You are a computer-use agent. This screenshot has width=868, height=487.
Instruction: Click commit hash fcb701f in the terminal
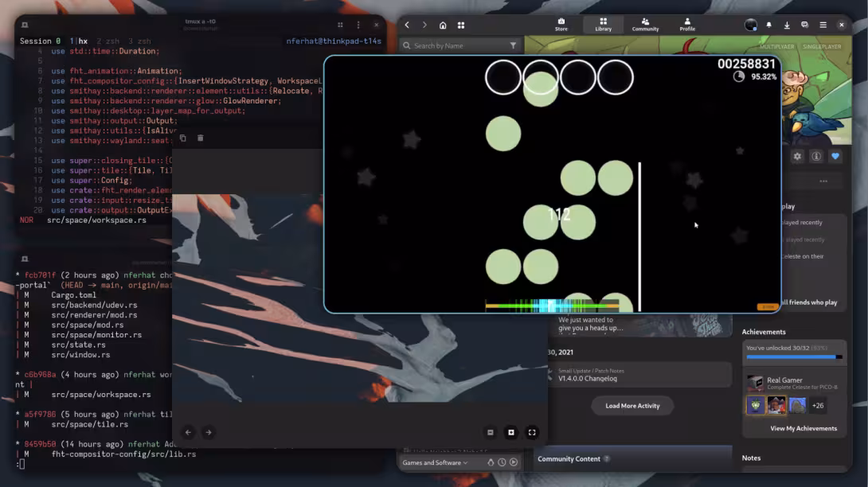[40, 275]
